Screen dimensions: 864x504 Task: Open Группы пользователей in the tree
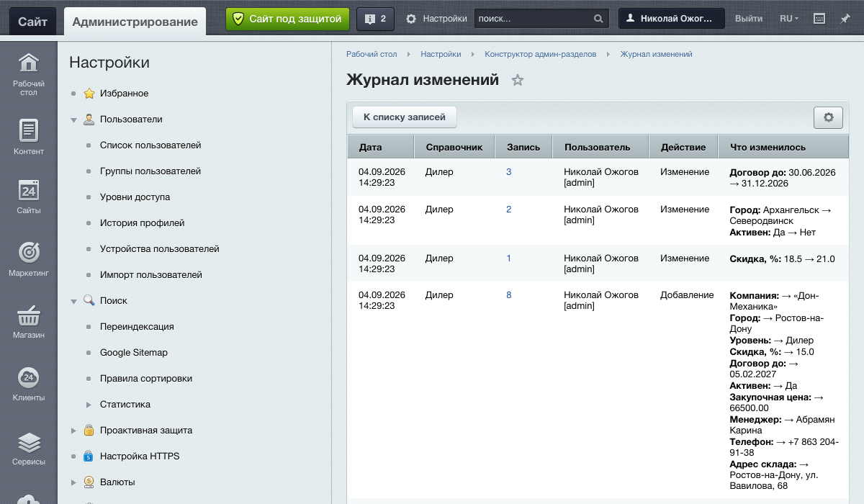(x=150, y=171)
